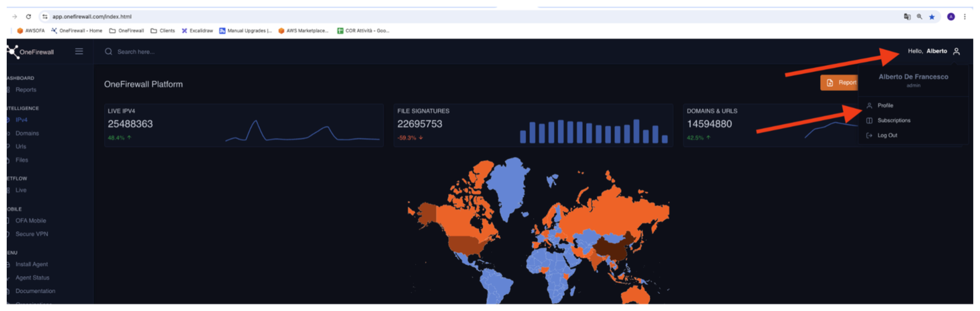Open Urls in the sidebar
The image size is (980, 311).
21,146
